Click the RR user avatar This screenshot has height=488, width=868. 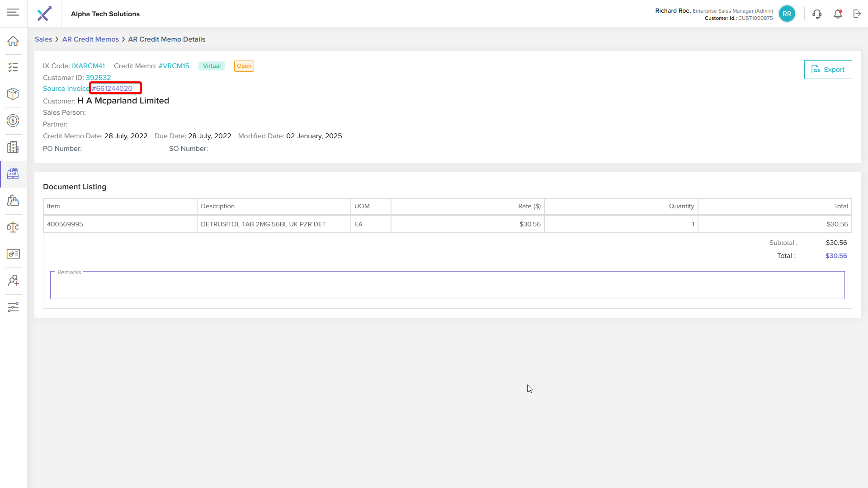[787, 14]
